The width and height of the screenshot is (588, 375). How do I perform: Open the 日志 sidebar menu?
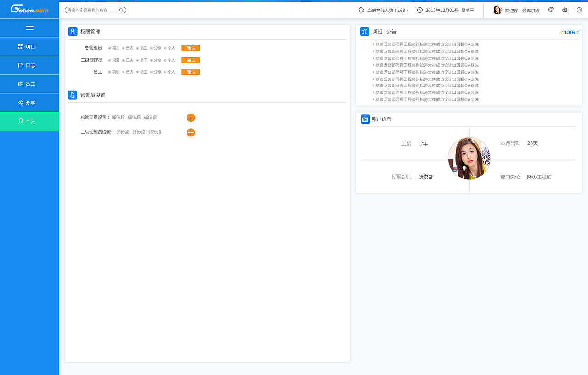click(x=29, y=66)
